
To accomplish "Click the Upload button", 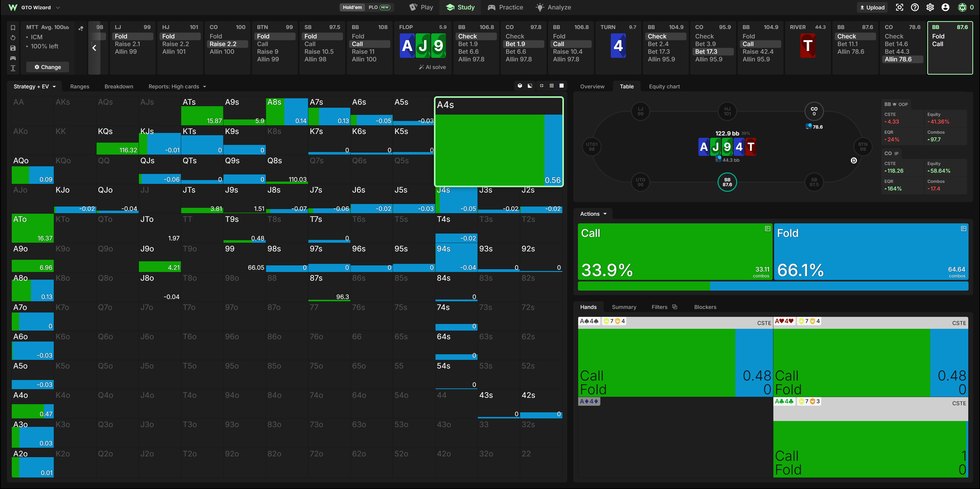I will click(872, 7).
